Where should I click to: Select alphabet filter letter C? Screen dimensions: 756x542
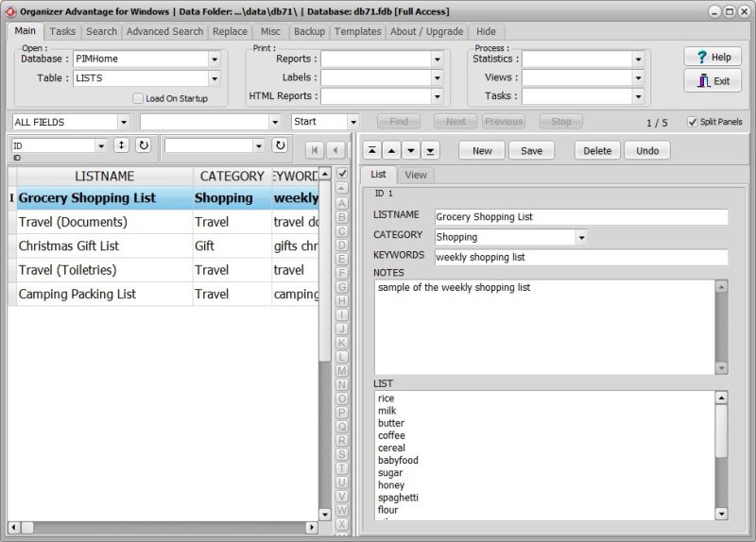(342, 231)
